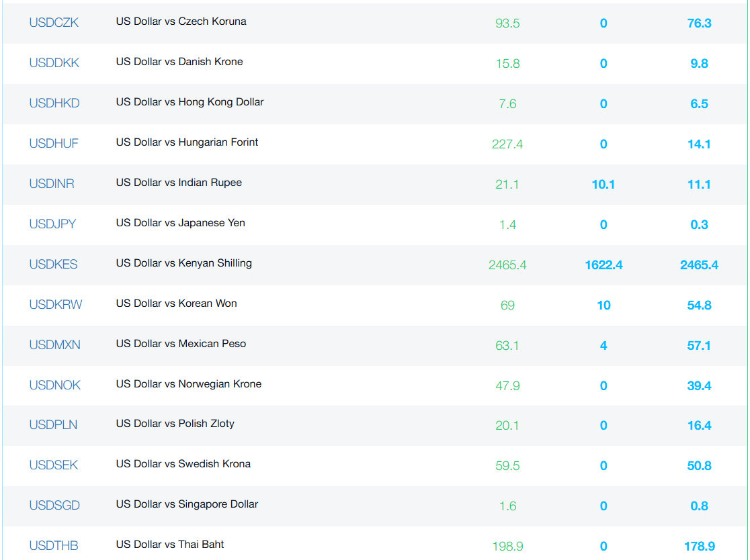
Task: Click the 178.9 value in Thai Baht row
Action: tap(699, 547)
